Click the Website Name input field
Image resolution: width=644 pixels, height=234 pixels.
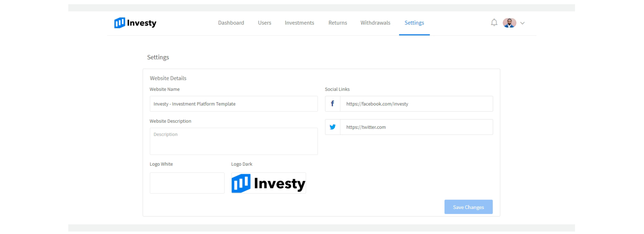click(233, 104)
